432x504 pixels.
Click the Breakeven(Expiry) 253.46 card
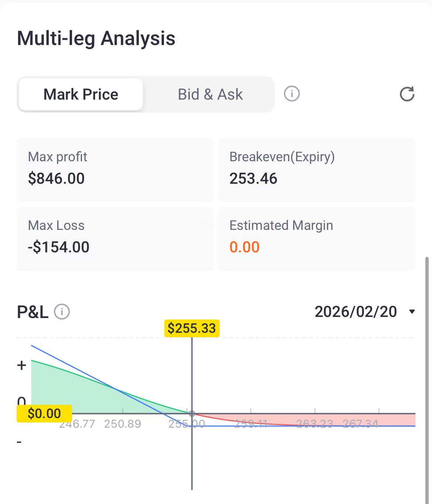pyautogui.click(x=317, y=170)
